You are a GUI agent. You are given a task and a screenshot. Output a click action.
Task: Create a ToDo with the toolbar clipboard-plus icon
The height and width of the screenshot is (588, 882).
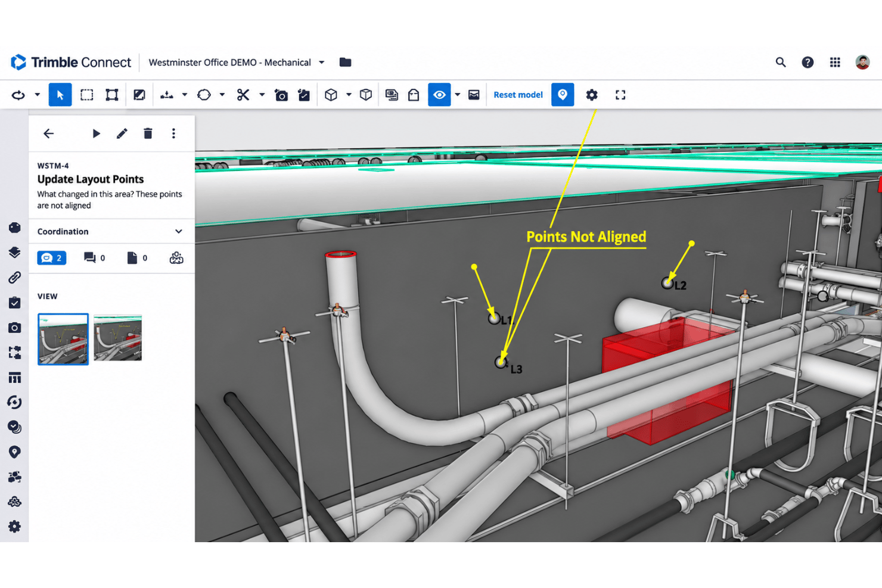(x=304, y=95)
